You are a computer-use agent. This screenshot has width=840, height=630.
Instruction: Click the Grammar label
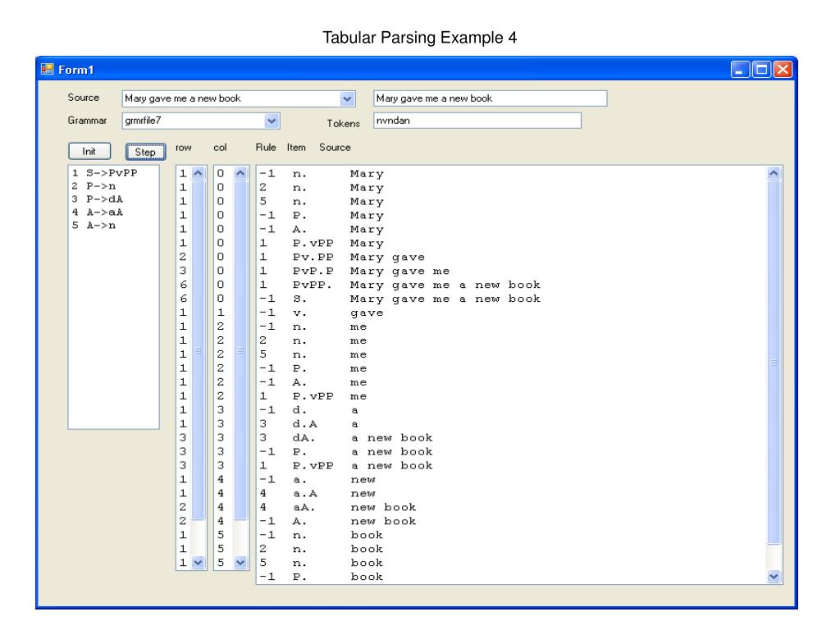tap(87, 121)
